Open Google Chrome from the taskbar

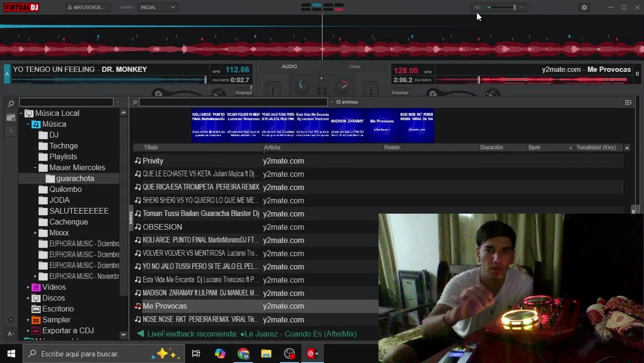[243, 354]
